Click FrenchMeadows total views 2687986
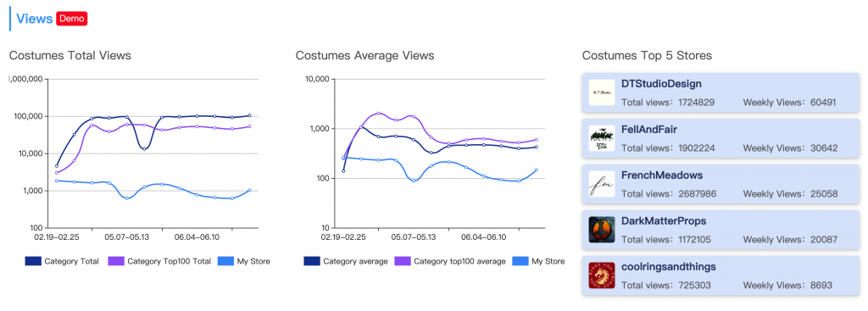This screenshot has width=868, height=311. coord(670,194)
